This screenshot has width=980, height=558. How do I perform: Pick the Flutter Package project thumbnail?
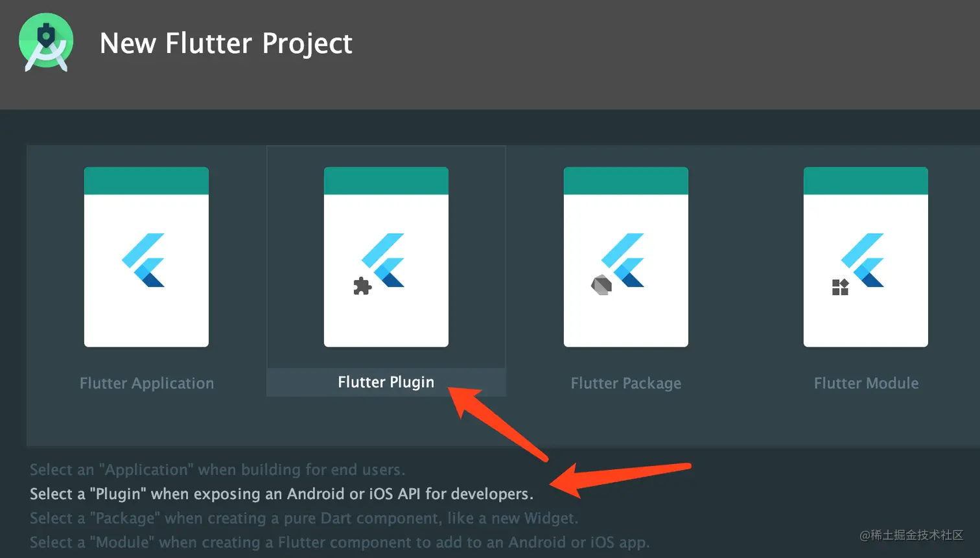(x=626, y=257)
